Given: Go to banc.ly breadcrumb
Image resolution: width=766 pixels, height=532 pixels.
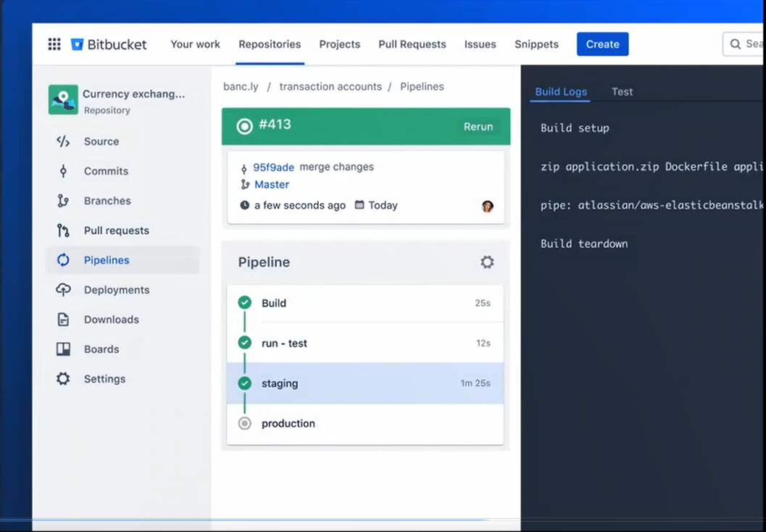Looking at the screenshot, I should (241, 87).
